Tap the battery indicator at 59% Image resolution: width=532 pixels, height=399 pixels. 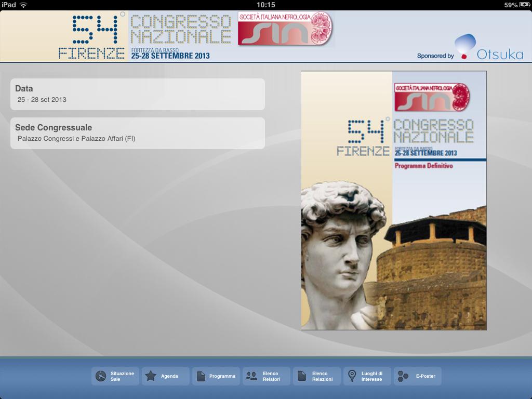[517, 5]
